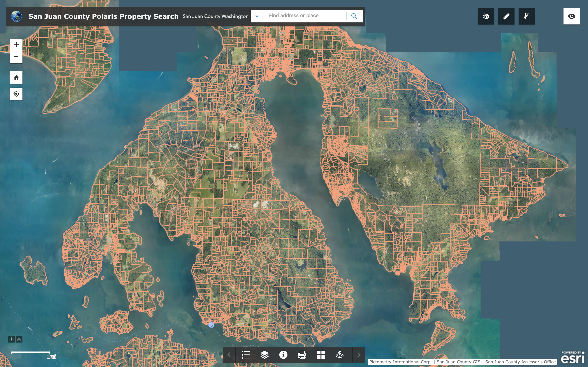Image resolution: width=588 pixels, height=367 pixels.
Task: Click the zoom out minus button
Action: 16,57
